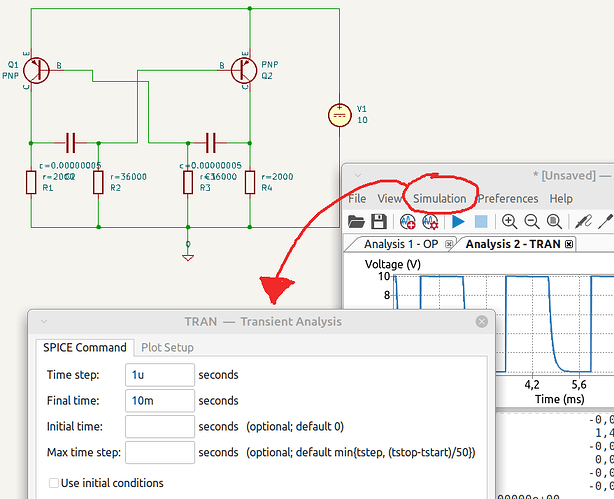
Task: Select the probe tool icon in the simulator toolbar
Action: [x=583, y=222]
